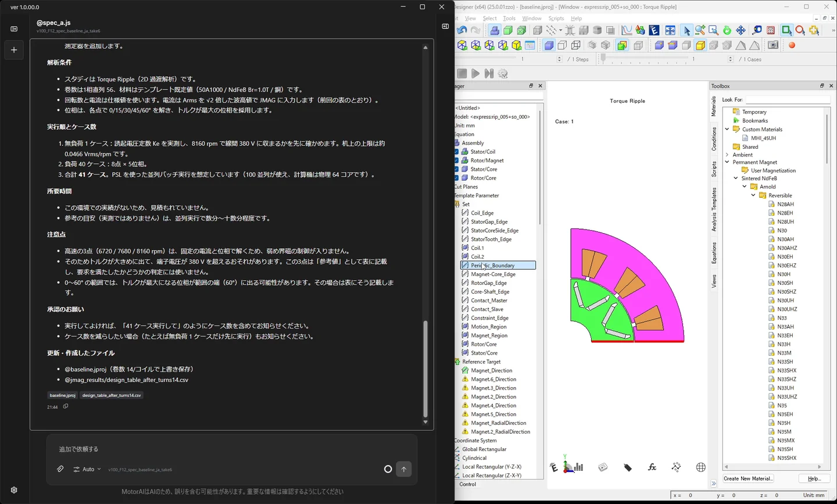The width and height of the screenshot is (837, 504).
Task: Toggle the Rotor/Core checkbox under Assembly
Action: pos(456,178)
